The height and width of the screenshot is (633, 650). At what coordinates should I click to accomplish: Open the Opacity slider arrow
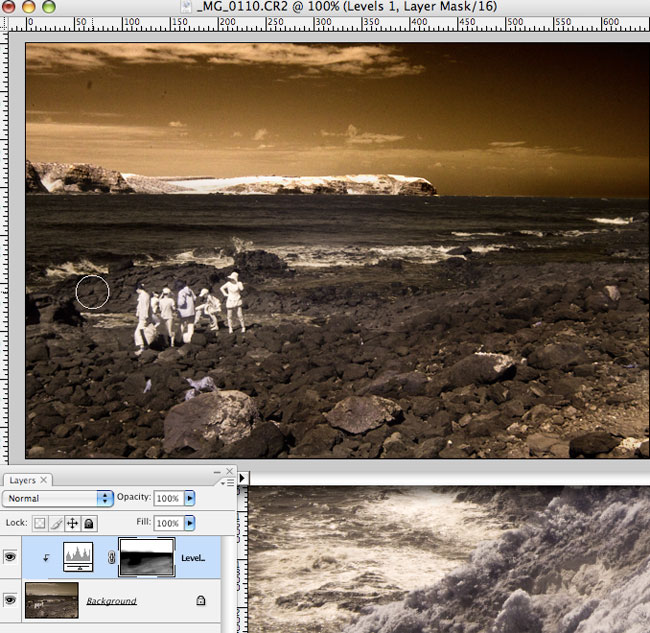[190, 498]
